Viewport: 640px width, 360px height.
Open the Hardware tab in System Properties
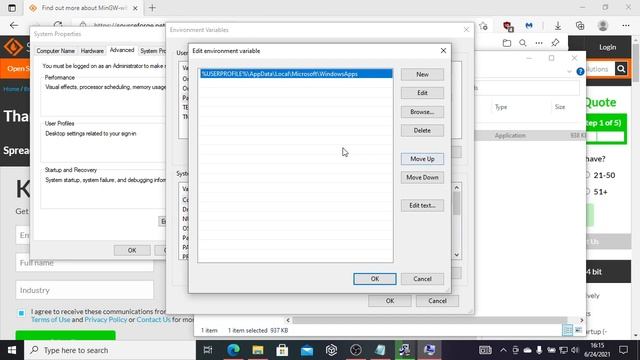pos(92,51)
